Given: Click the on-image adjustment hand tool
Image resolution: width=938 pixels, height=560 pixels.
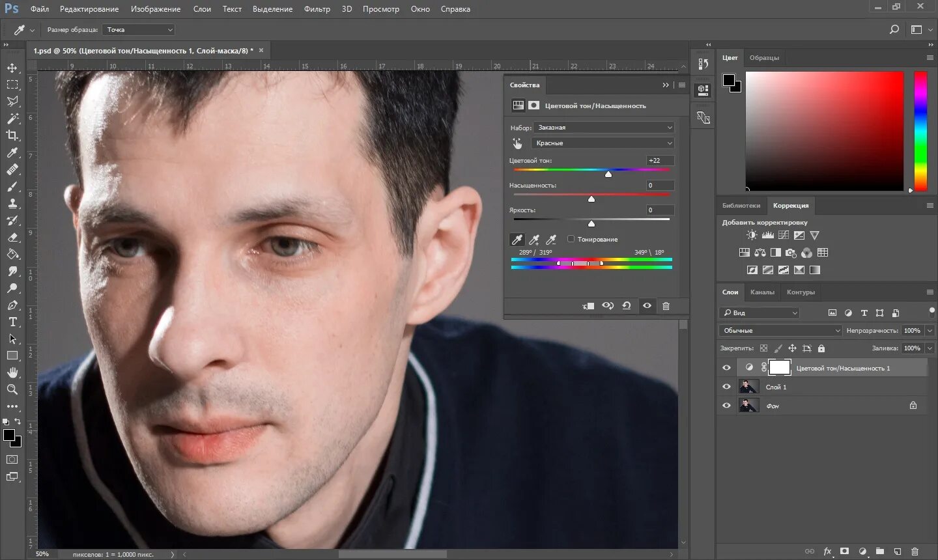Looking at the screenshot, I should (x=517, y=143).
